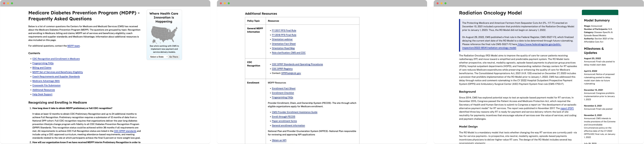This screenshot has width=644, height=144.
Task: Open the federalregister.gov radiation-oncology-model link
Action: tap(511, 46)
